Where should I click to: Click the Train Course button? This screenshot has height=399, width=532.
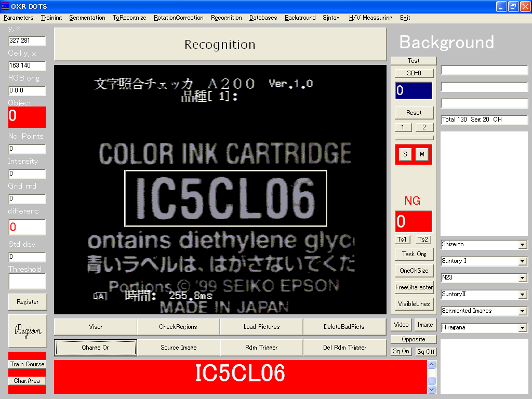28,364
